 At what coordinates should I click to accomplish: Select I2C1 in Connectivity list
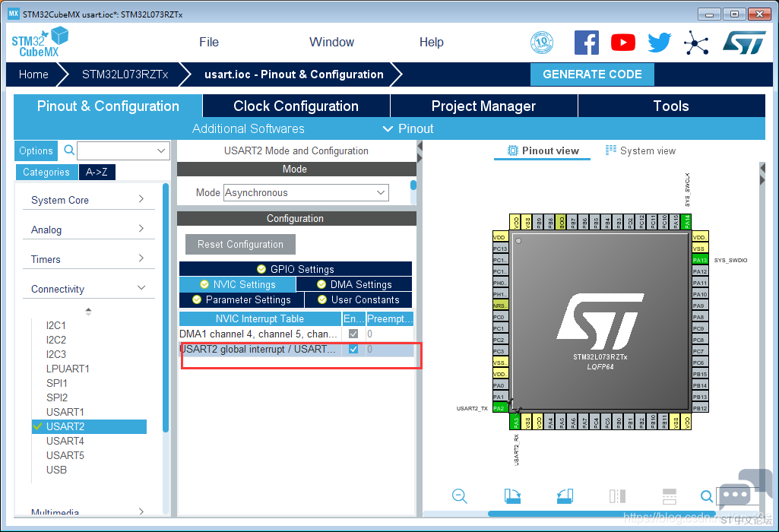[56, 325]
